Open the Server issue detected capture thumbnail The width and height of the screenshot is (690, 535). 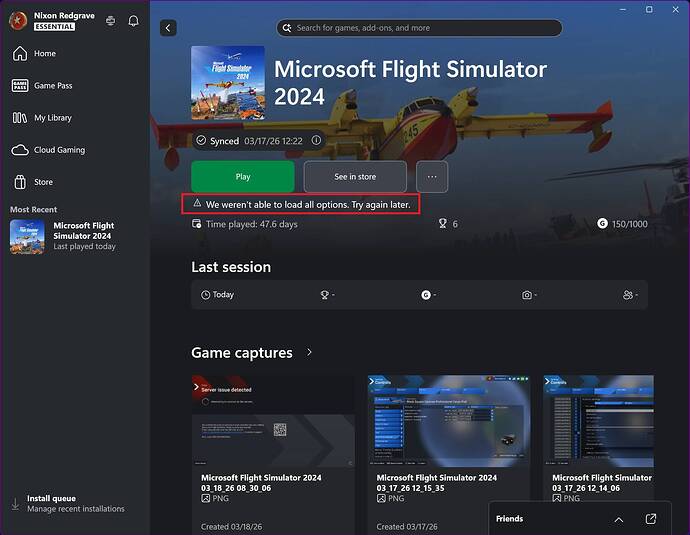point(273,421)
